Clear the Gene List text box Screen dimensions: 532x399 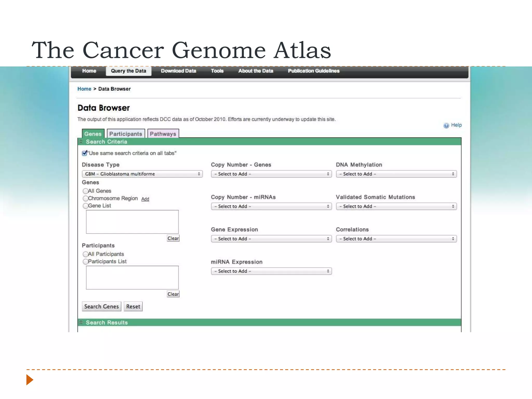click(x=173, y=238)
